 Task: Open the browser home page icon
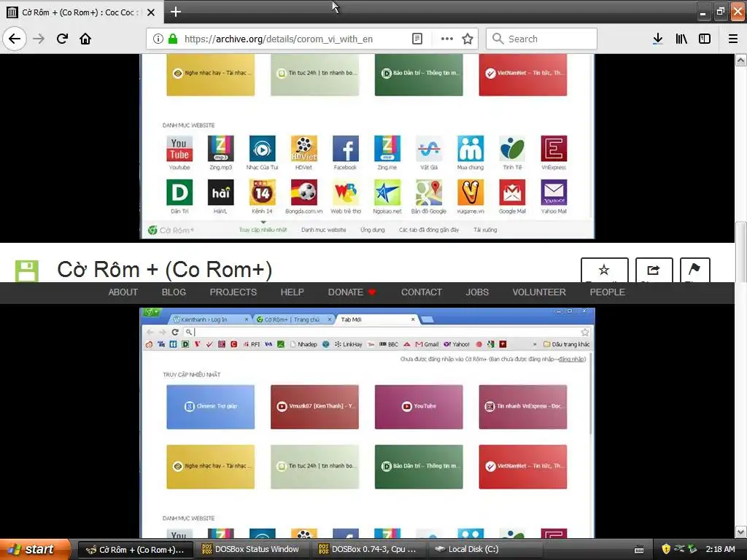click(x=85, y=39)
